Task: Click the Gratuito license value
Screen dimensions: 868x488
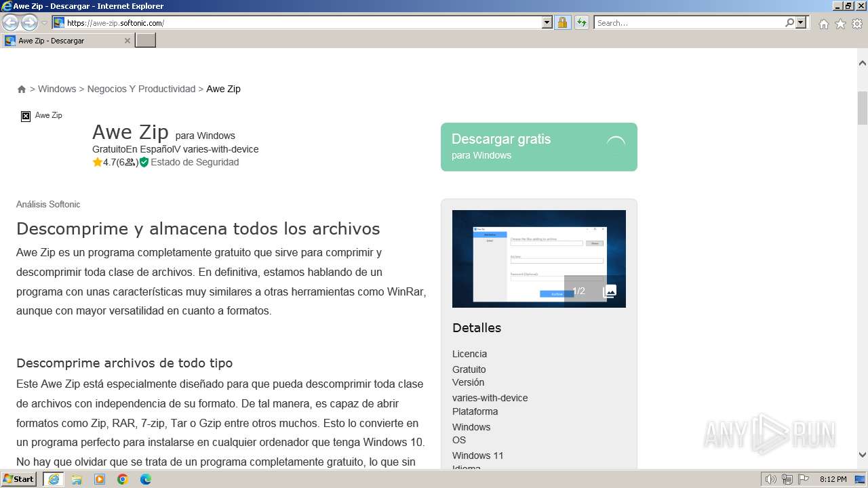Action: [x=469, y=369]
